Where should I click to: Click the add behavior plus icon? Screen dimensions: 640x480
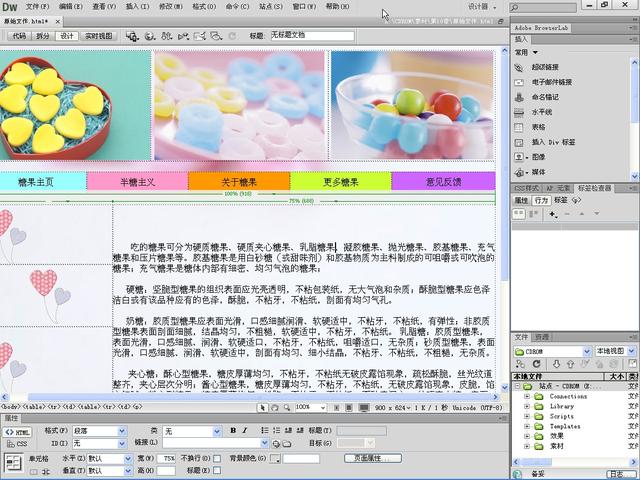pos(553,213)
